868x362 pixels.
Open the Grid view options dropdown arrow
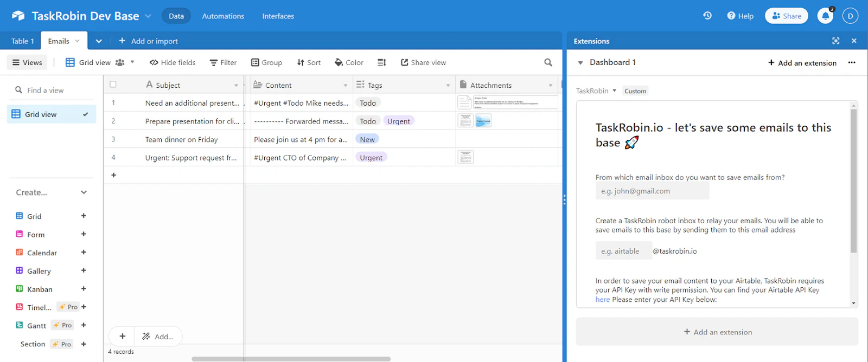pos(132,62)
